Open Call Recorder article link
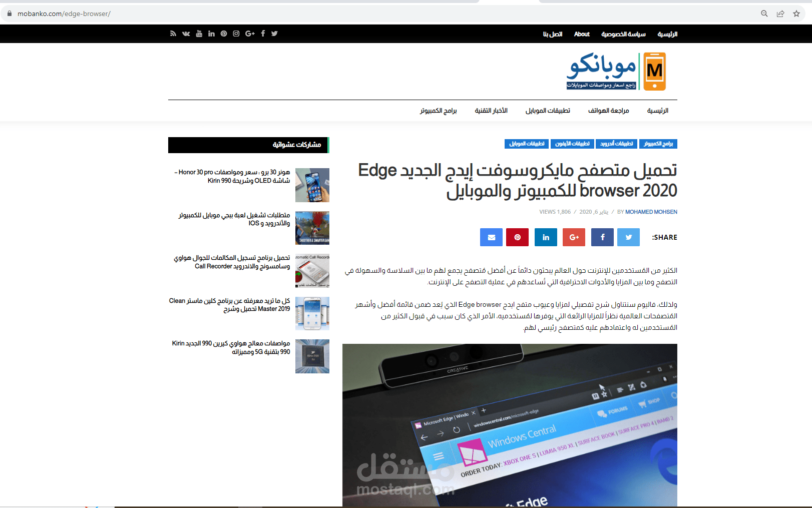Viewport: 812px width, 508px height. click(232, 262)
